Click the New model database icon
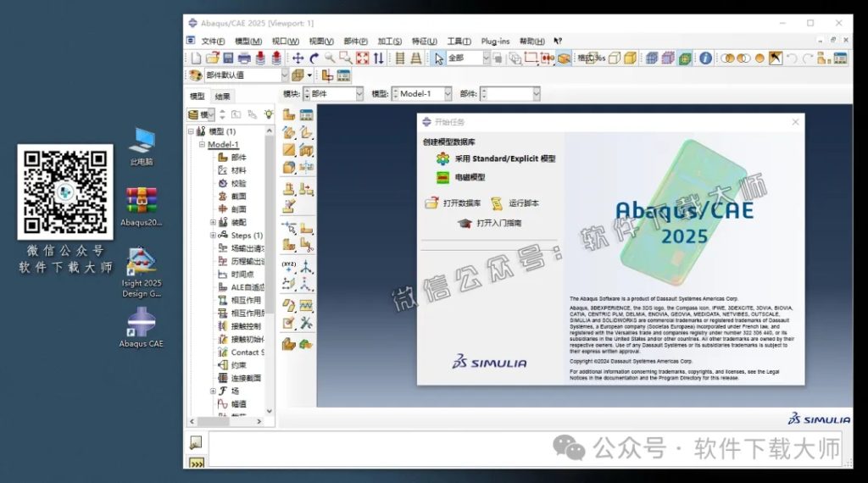This screenshot has height=483, width=868. point(196,58)
